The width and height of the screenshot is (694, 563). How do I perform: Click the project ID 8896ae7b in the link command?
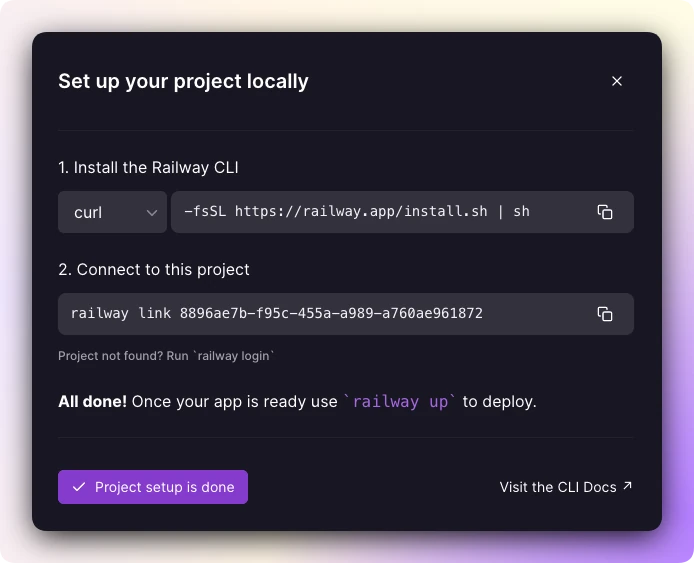[331, 313]
